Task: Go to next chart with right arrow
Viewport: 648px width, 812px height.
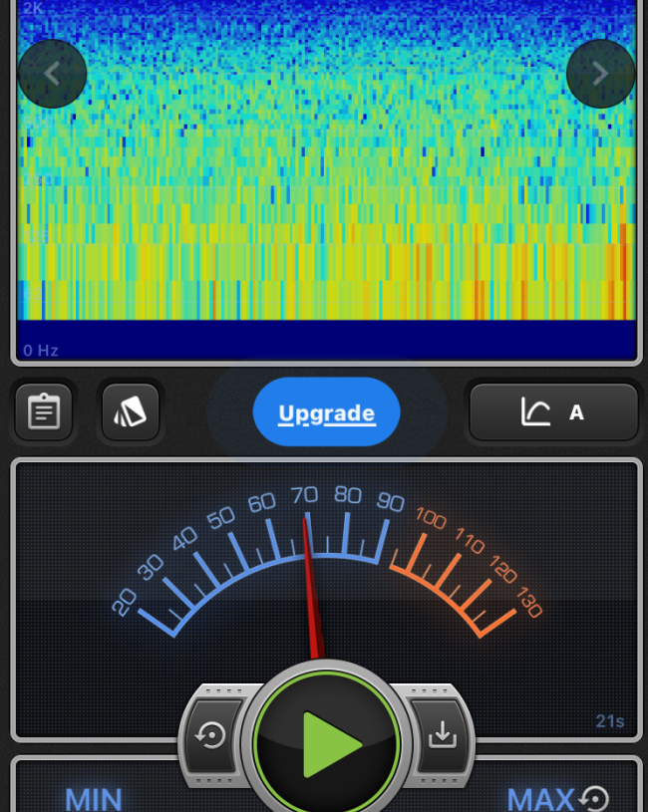Action: click(600, 73)
